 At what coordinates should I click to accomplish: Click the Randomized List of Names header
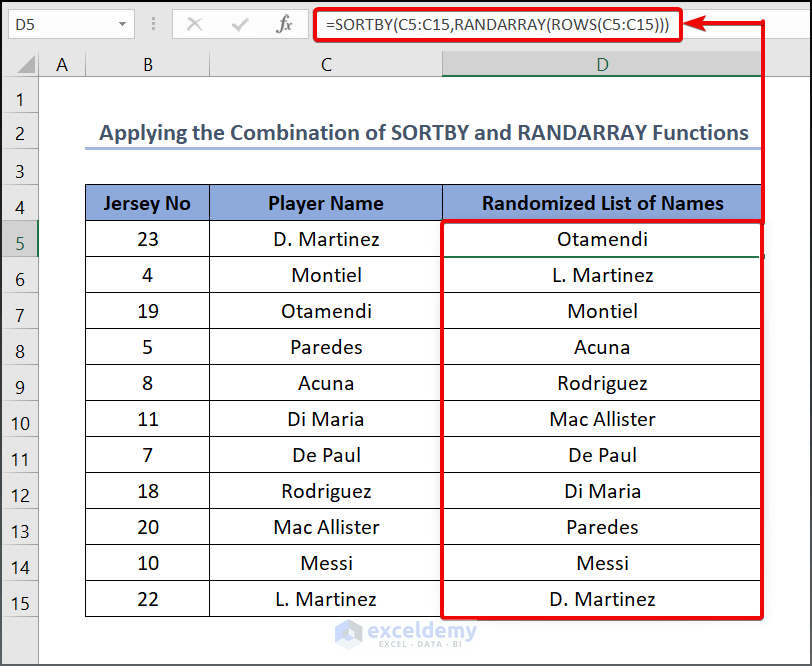[602, 203]
